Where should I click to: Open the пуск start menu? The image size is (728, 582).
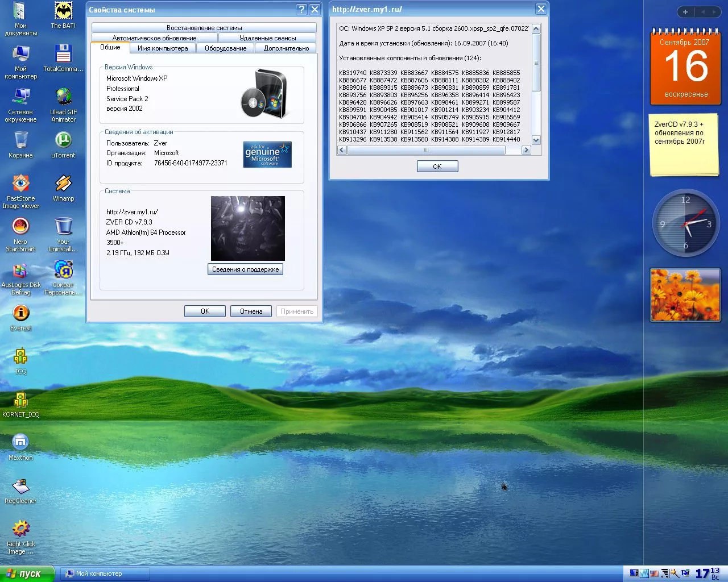(x=27, y=574)
